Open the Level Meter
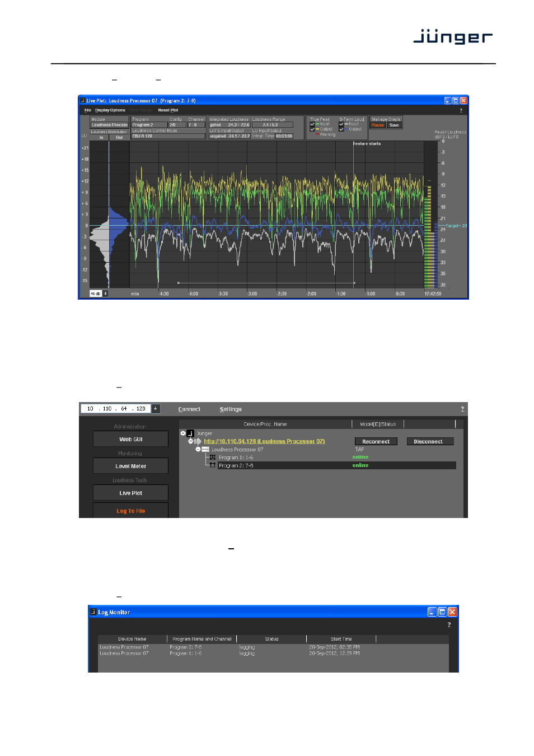The width and height of the screenshot is (534, 756). click(130, 466)
